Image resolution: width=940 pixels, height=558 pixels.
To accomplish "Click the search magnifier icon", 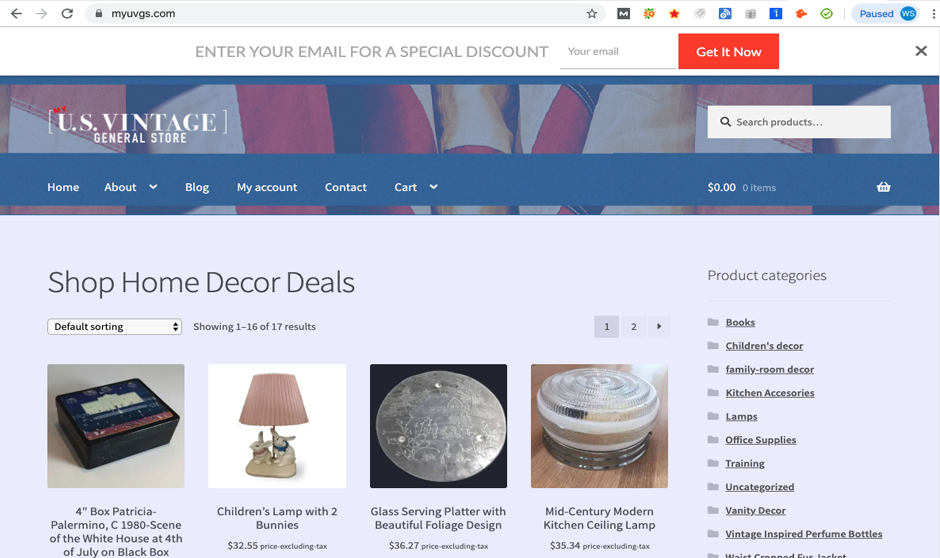I will click(725, 122).
